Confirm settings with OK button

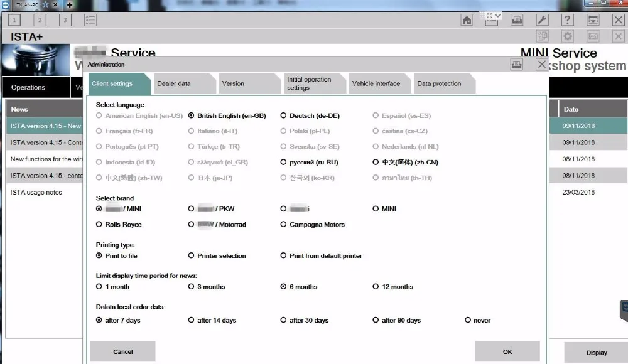coord(507,351)
